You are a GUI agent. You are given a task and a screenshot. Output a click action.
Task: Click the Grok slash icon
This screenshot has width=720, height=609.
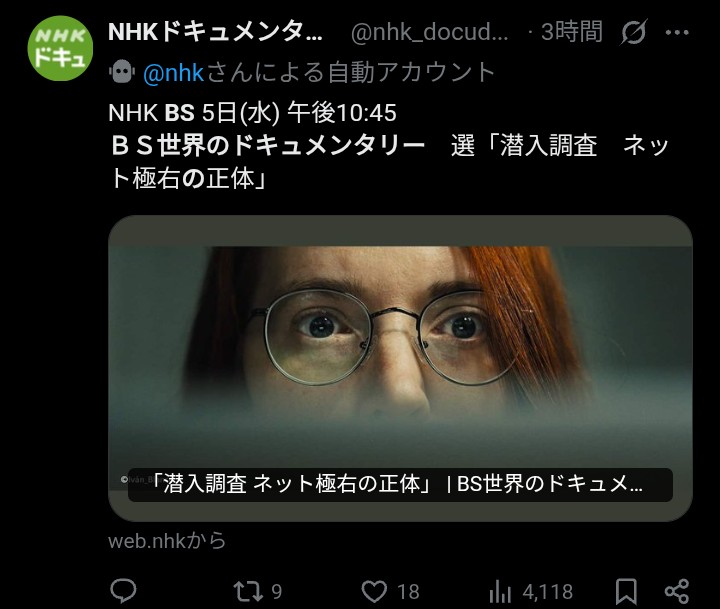coord(634,32)
